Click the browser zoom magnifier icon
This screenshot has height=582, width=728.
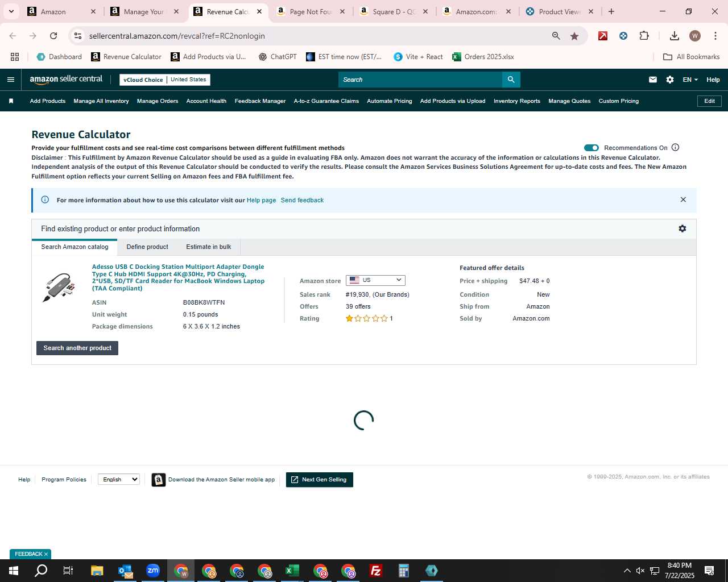click(556, 36)
